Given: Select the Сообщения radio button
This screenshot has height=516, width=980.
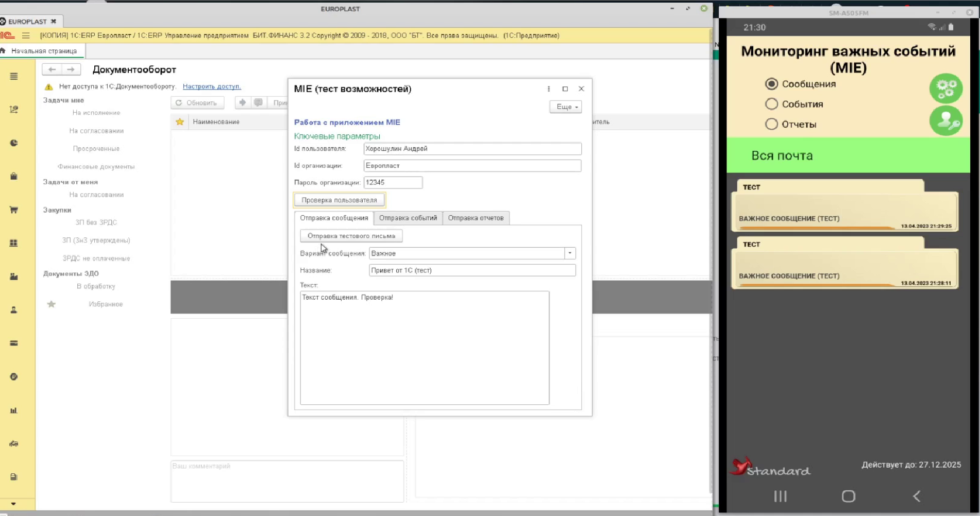Looking at the screenshot, I should [x=771, y=84].
